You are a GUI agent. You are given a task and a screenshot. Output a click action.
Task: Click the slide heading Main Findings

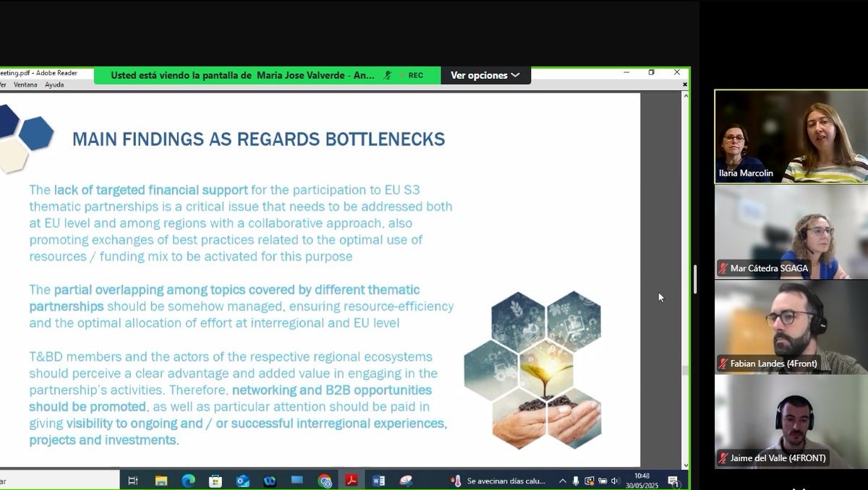click(258, 139)
